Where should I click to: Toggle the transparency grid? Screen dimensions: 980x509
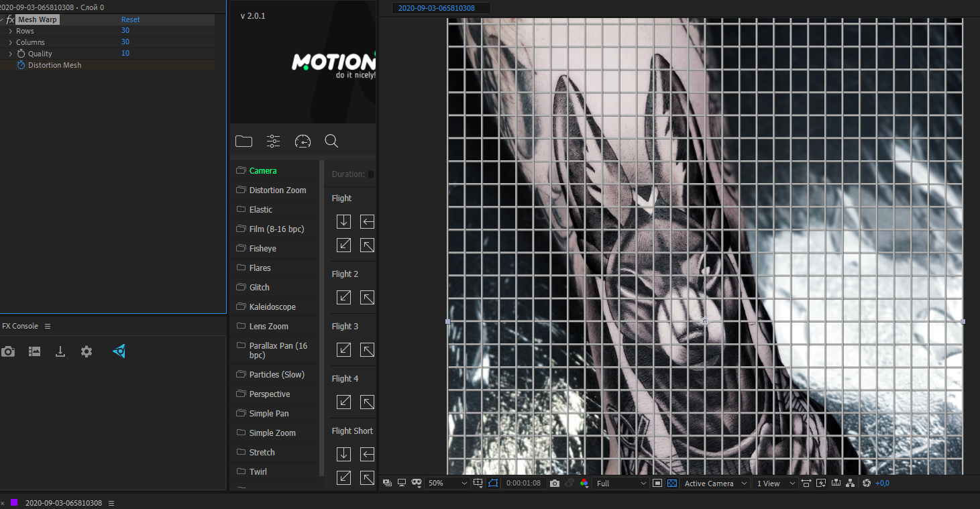(x=672, y=483)
